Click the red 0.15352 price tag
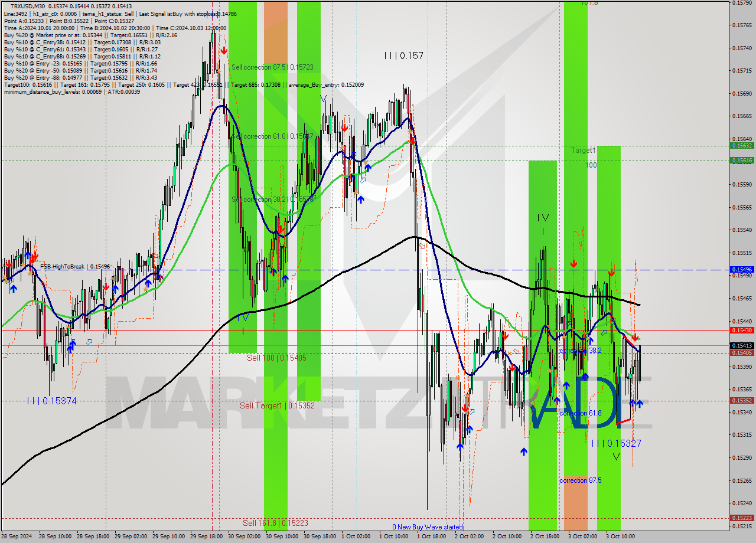This screenshot has height=543, width=756. (742, 400)
